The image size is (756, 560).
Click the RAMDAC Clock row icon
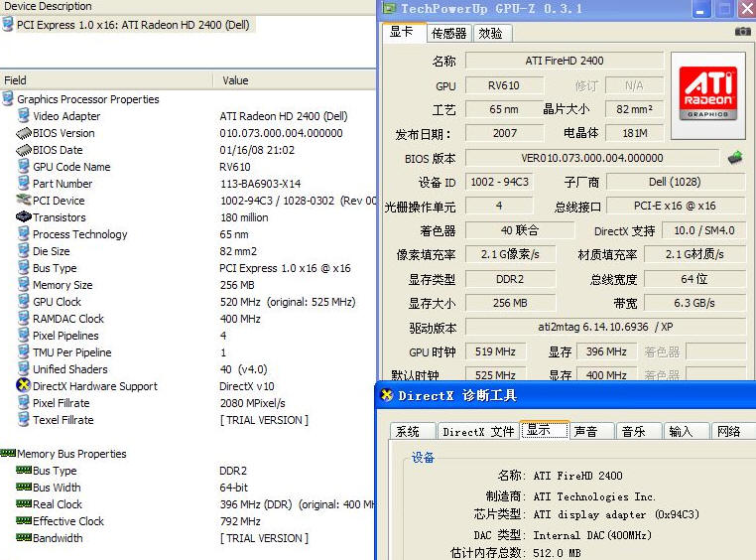[23, 318]
